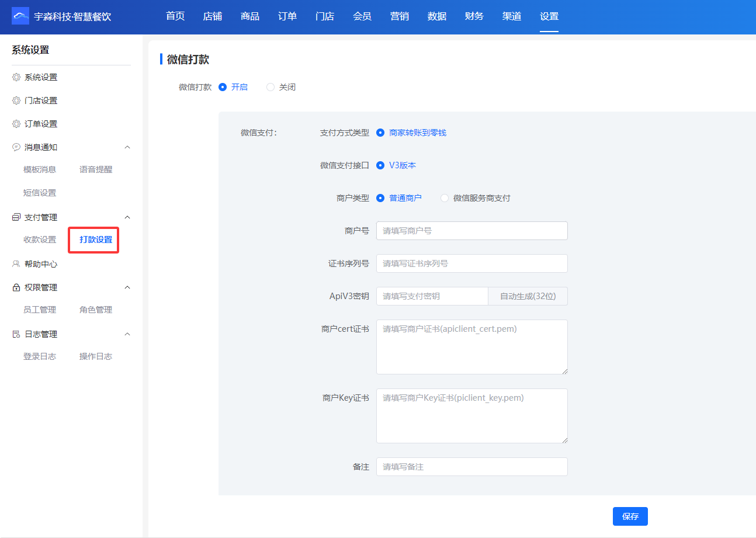Select the V3版本 interface radio
Image resolution: width=756 pixels, height=538 pixels.
380,165
